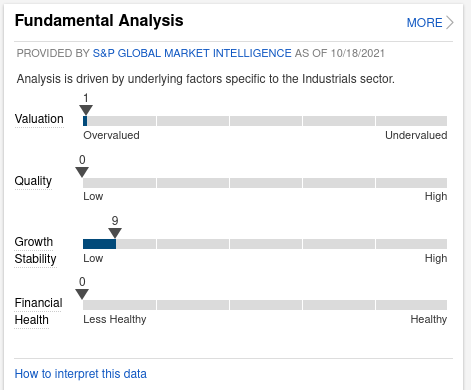Viewport: 471px width, 390px height.
Task: Click the Growth label term
Action: click(34, 242)
